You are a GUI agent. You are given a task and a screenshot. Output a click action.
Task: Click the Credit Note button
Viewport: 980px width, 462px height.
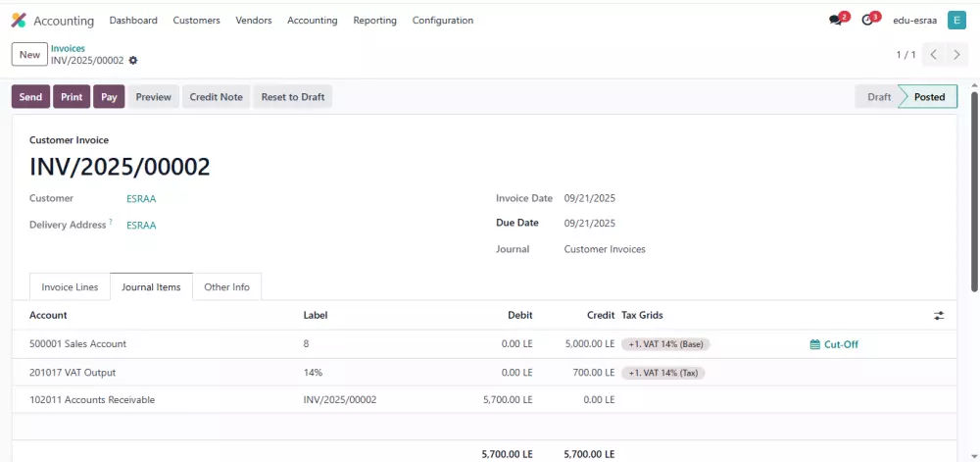pyautogui.click(x=217, y=97)
